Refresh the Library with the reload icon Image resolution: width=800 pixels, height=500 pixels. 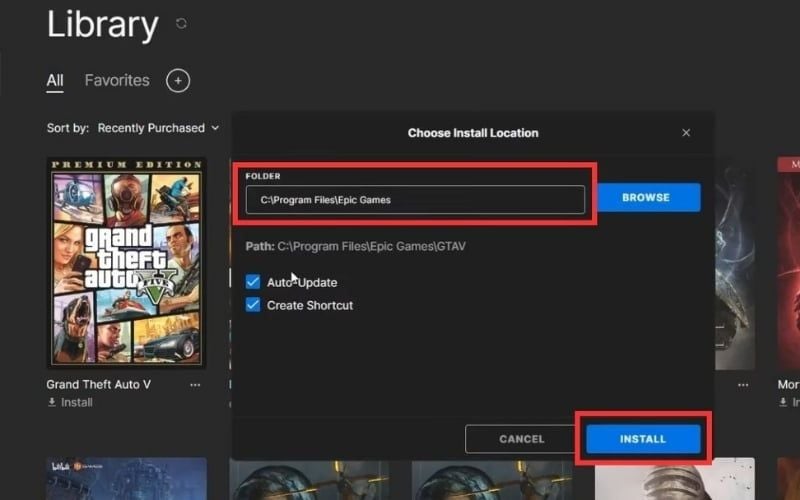coord(181,23)
